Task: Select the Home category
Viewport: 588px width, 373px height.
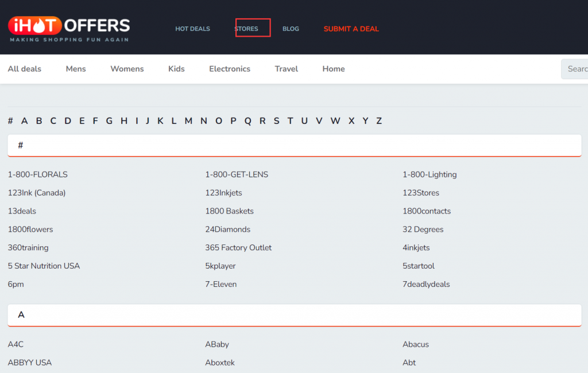Action: pyautogui.click(x=334, y=69)
